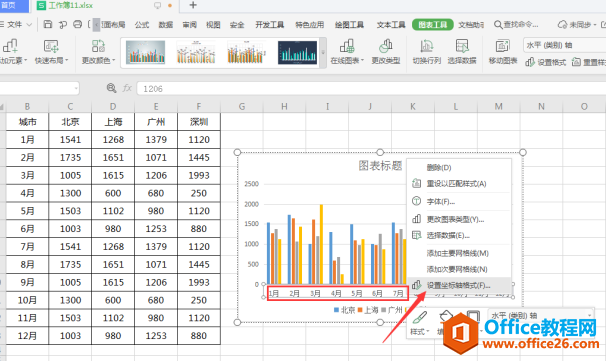Open the 文件 (File) menu
Screen dimensions: 606x361
[x=16, y=25]
